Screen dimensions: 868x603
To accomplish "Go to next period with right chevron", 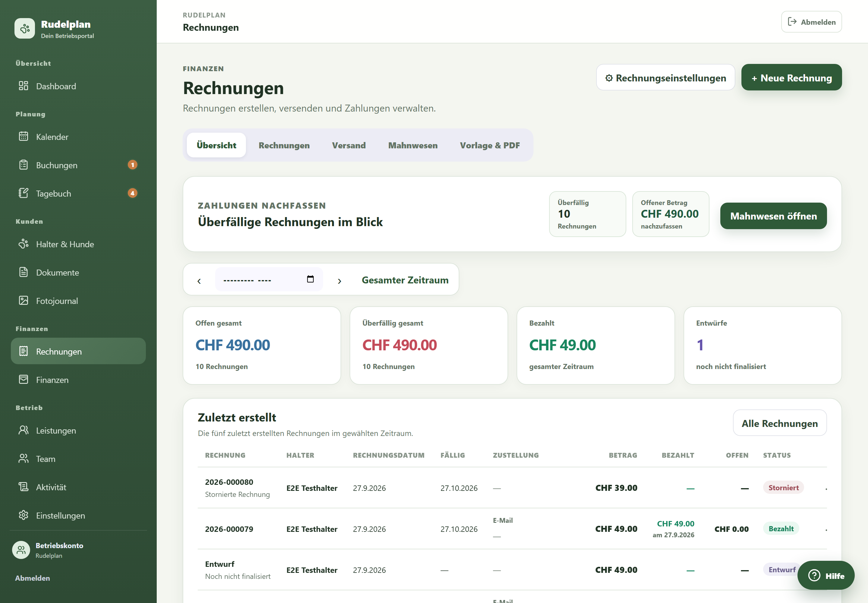I will [x=339, y=281].
